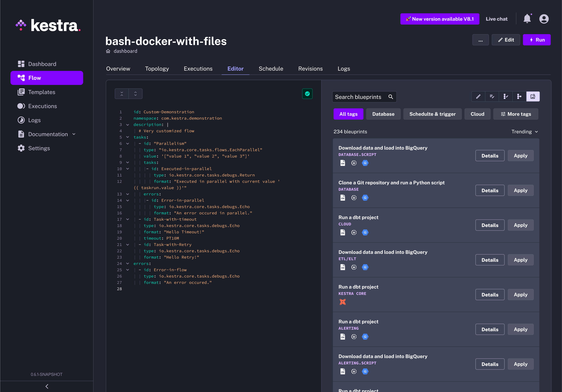Open Details for Run a dbt project
This screenshot has width=562, height=392.
490,225
